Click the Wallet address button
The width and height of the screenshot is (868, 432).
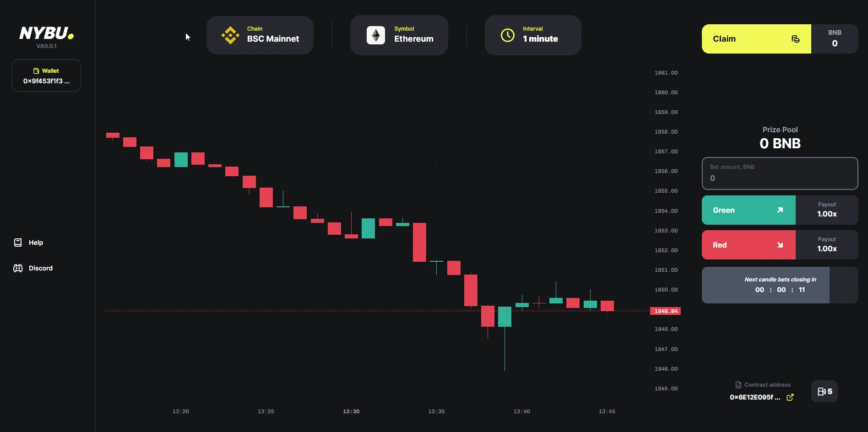point(46,76)
